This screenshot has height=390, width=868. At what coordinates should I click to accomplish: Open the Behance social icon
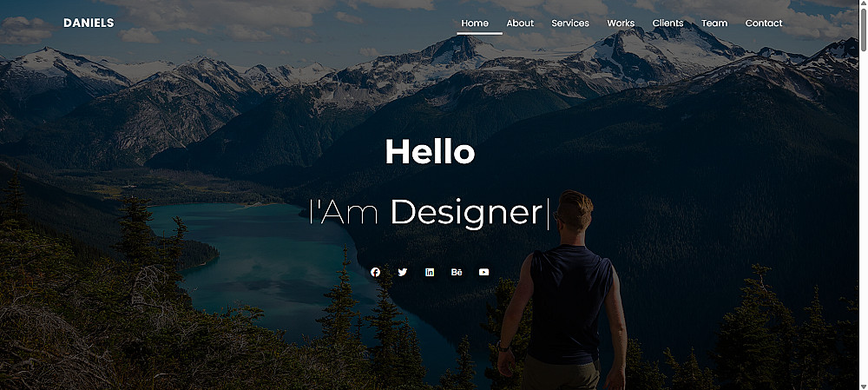[457, 272]
